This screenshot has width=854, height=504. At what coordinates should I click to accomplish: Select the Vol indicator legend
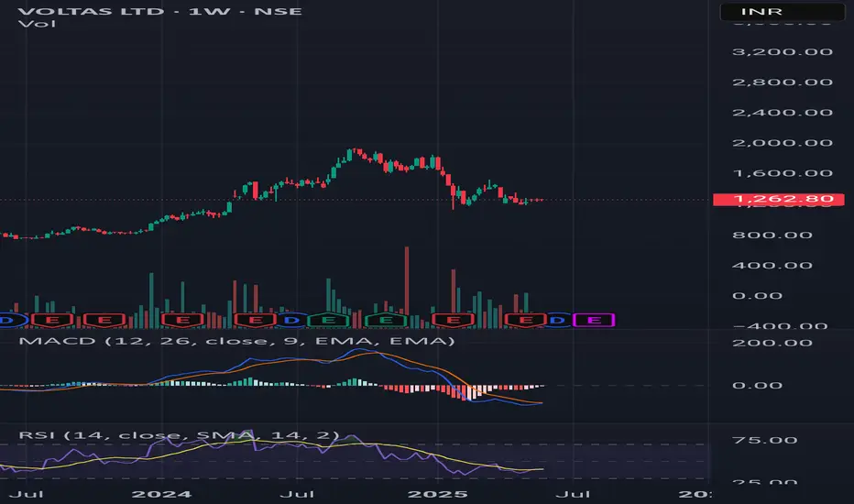[x=37, y=24]
